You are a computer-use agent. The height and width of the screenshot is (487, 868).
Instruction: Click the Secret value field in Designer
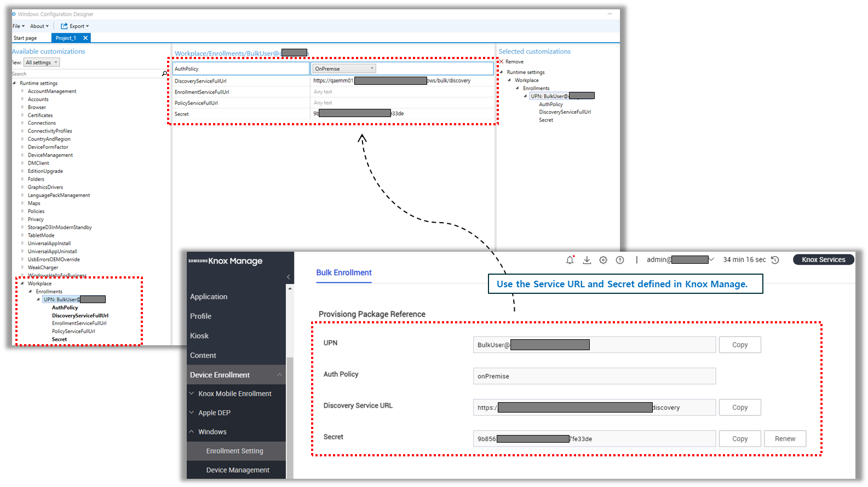[402, 114]
